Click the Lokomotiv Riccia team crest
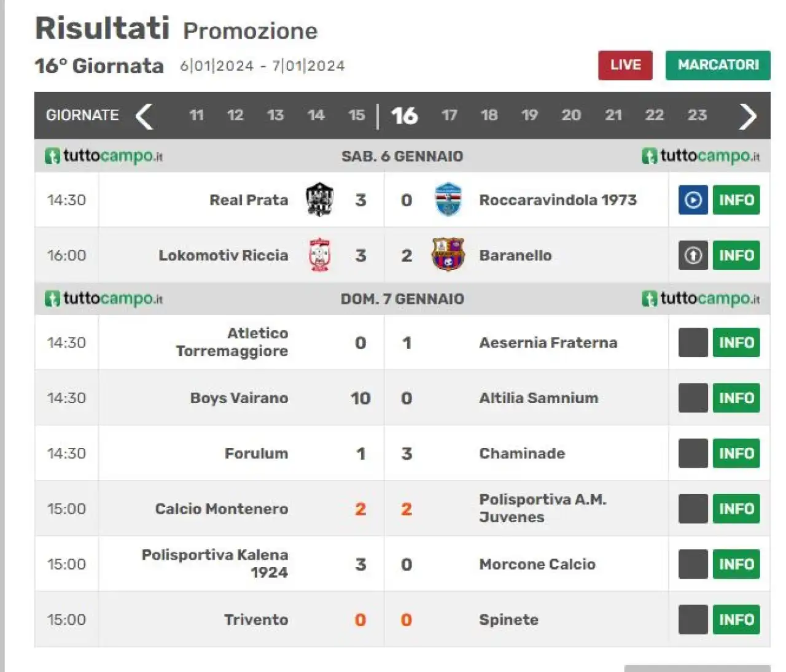The width and height of the screenshot is (786, 672). (319, 255)
